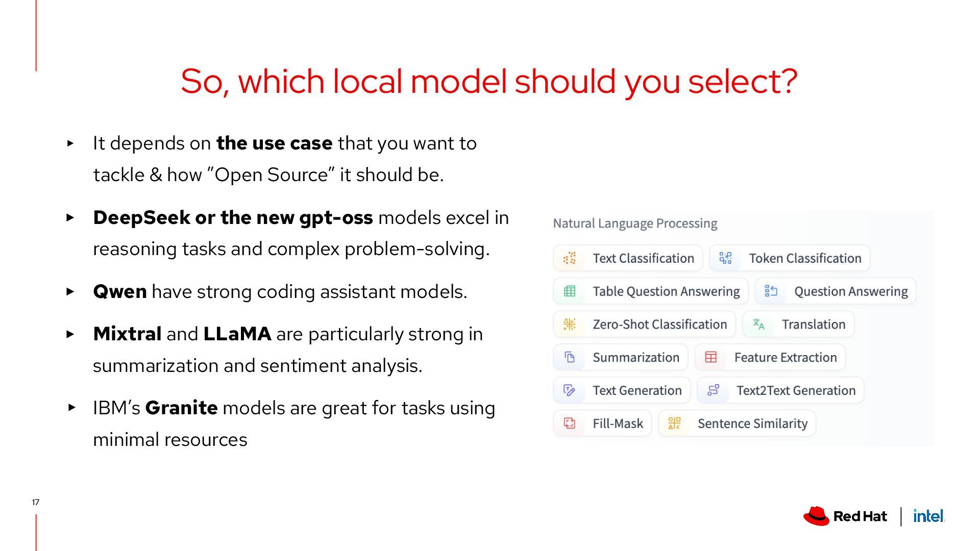The height and width of the screenshot is (551, 980).
Task: Select the Text2Text Generation tag
Action: tap(780, 391)
